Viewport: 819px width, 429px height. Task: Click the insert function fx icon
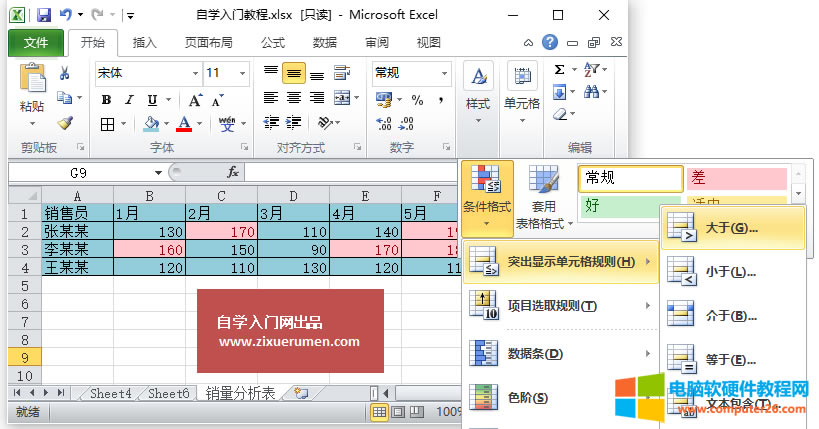[232, 172]
